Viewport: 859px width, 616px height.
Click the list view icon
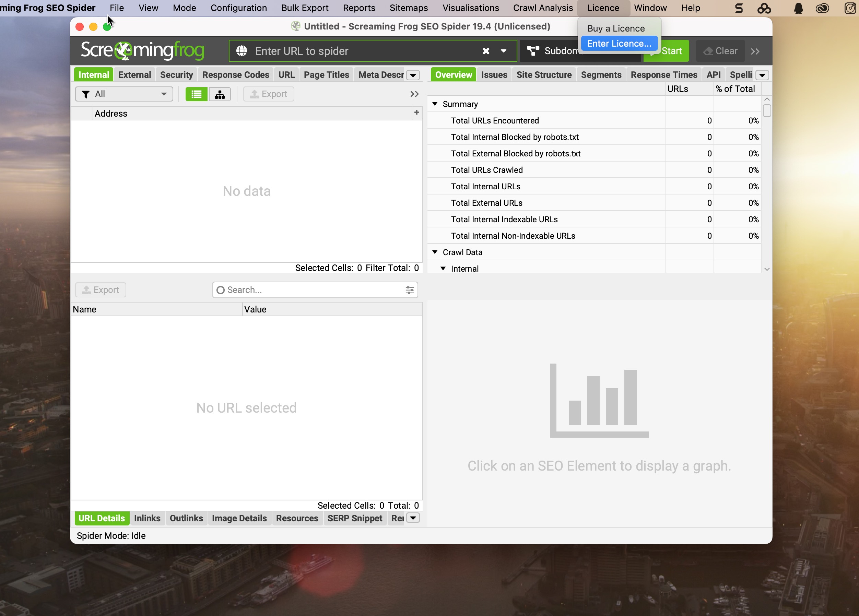(x=196, y=94)
